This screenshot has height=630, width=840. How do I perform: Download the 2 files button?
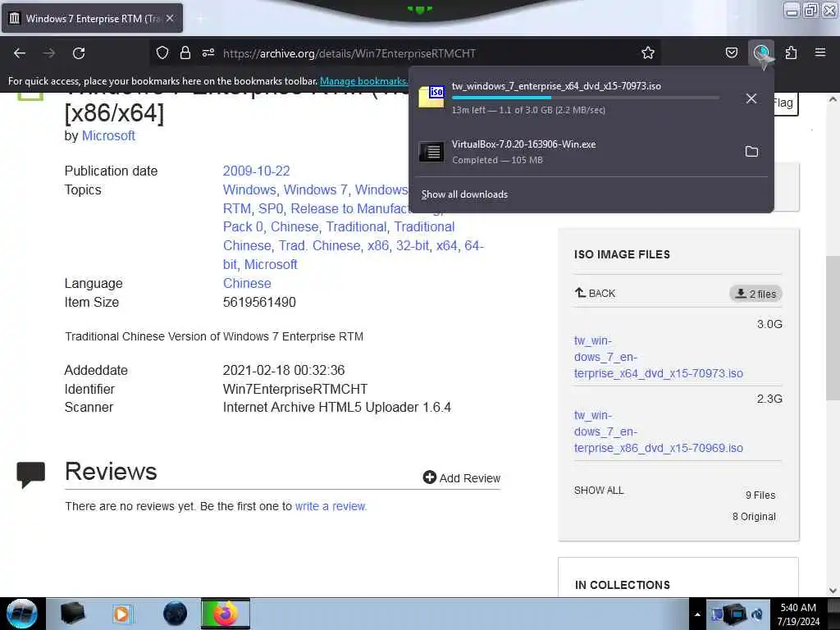pos(756,294)
